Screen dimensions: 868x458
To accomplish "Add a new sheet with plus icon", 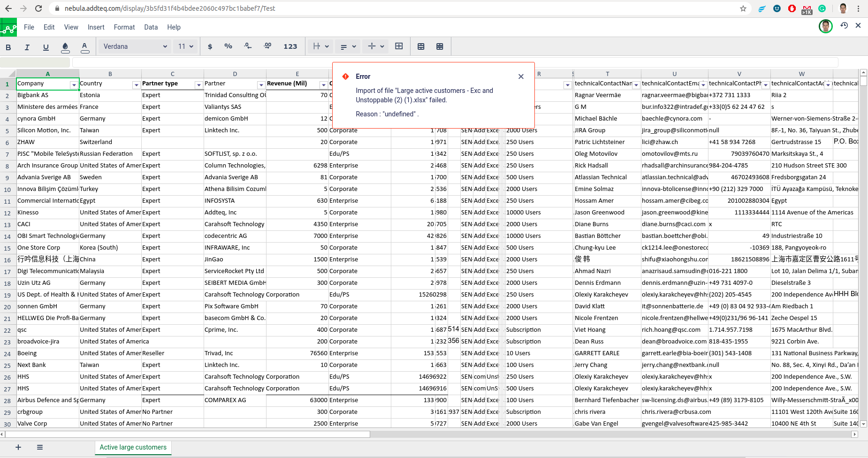I will pos(18,447).
